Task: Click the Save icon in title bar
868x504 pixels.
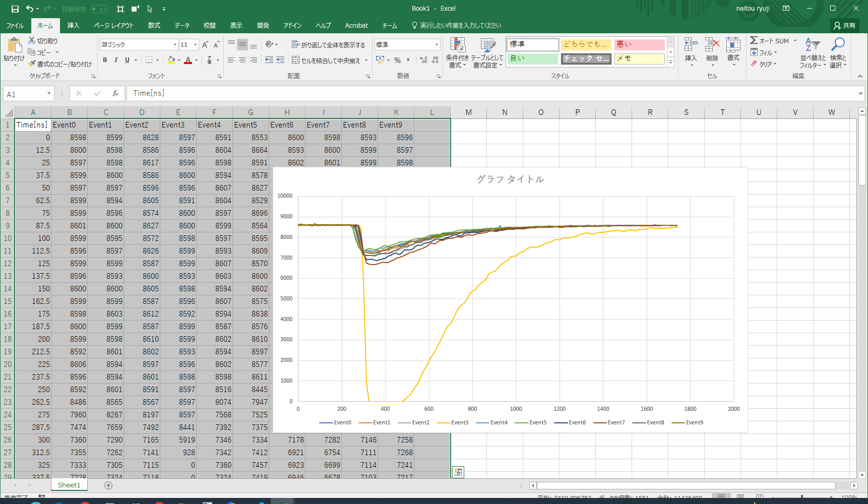Action: 15,9
